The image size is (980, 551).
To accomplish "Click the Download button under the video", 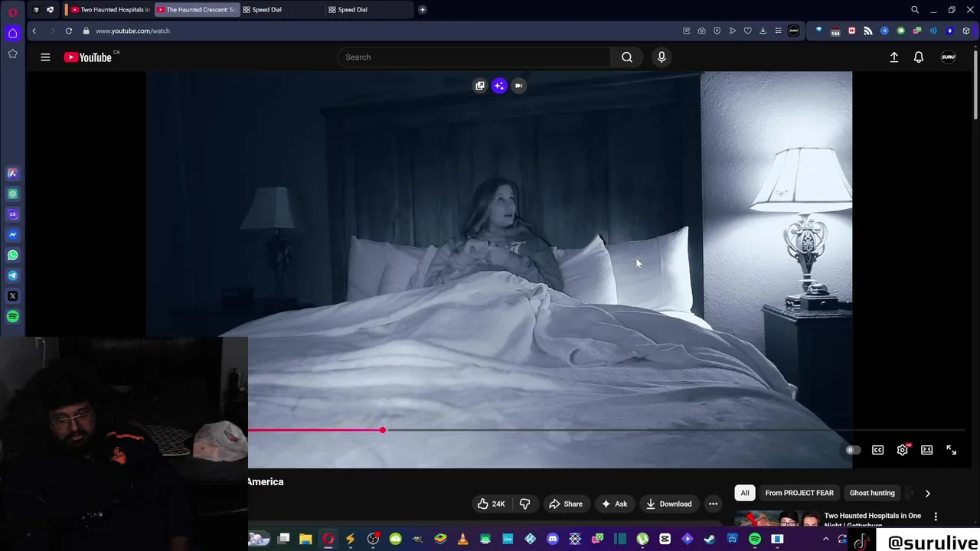I will point(668,504).
